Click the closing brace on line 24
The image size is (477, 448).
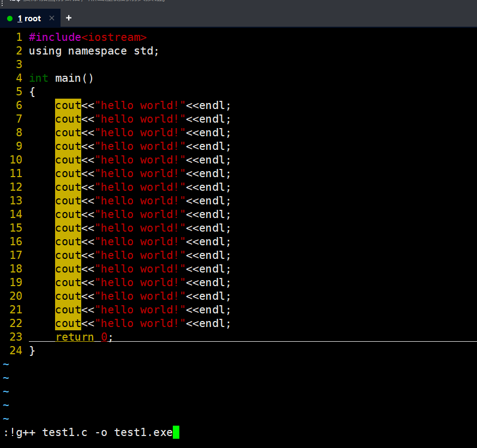click(x=32, y=350)
